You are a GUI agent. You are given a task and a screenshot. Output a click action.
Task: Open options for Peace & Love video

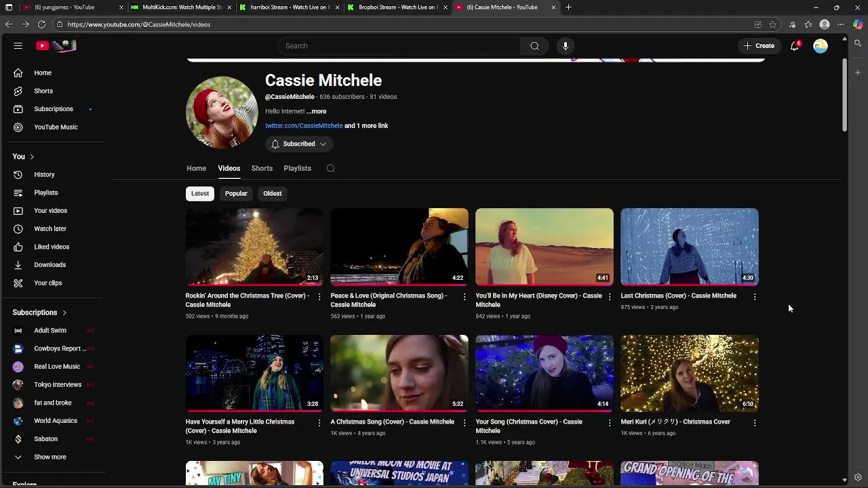465,297
